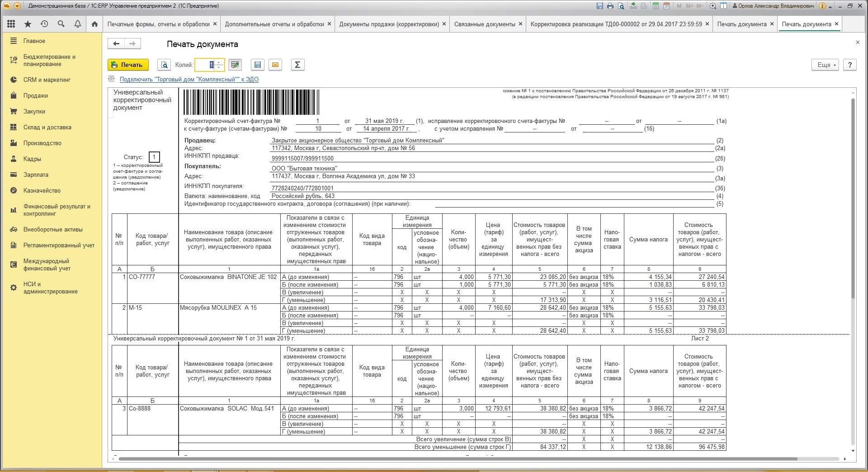The width and height of the screenshot is (868, 472).
Task: Switch to tab Дополнительные отчеты и обработки
Action: (274, 24)
